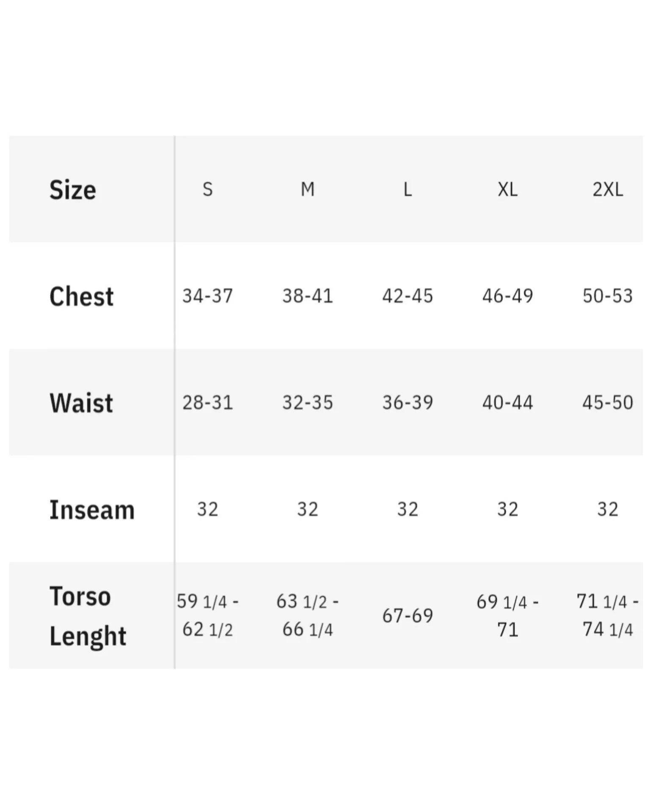Click torso value 59 1/4 - 62 1/2
The height and width of the screenshot is (812, 650).
click(x=207, y=615)
